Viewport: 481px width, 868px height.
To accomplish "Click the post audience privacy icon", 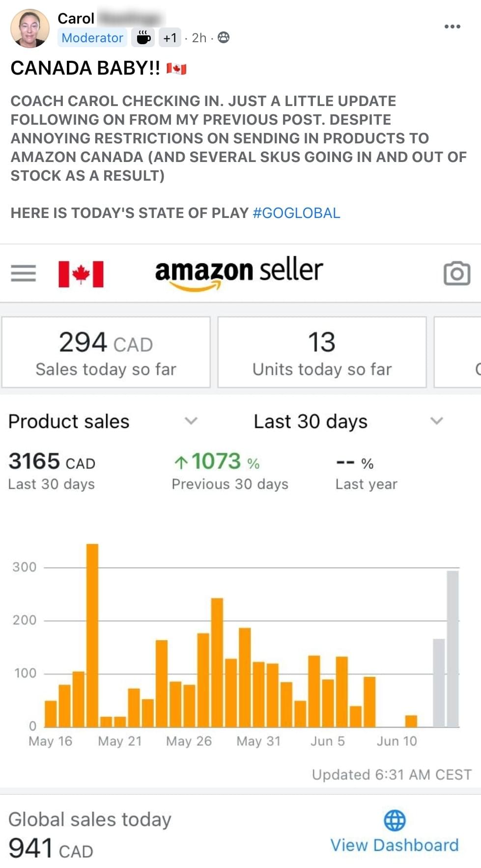I will click(224, 38).
